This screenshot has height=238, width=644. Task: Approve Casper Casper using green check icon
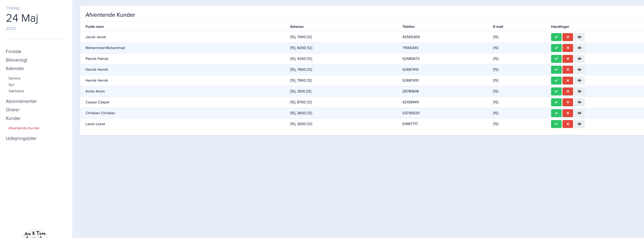556,102
